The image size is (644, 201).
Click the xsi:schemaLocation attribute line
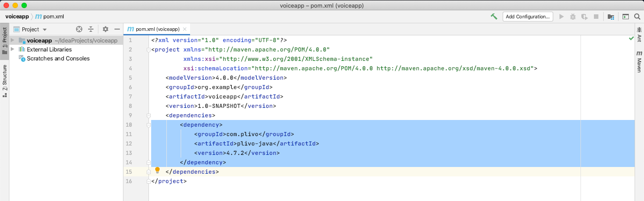click(360, 68)
